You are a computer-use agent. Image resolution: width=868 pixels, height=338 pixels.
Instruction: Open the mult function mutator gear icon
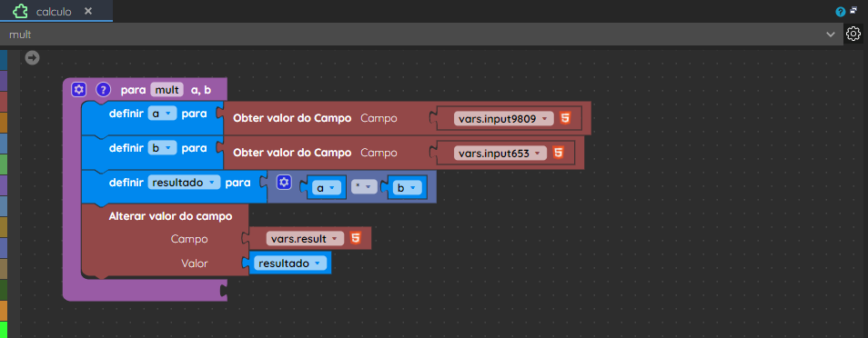point(78,90)
